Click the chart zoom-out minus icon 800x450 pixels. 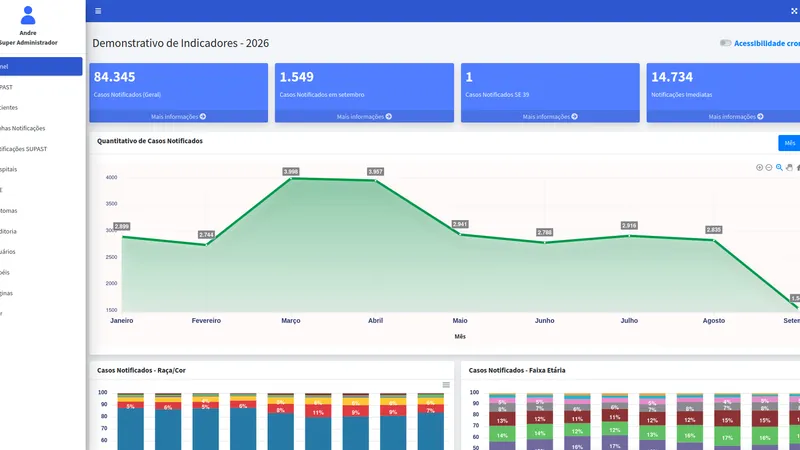coord(769,167)
